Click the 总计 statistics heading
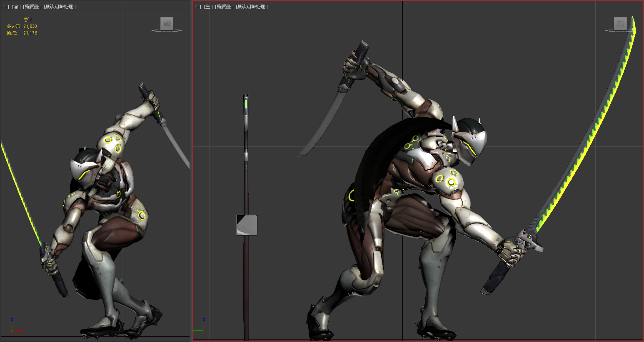This screenshot has width=644, height=342. [28, 20]
